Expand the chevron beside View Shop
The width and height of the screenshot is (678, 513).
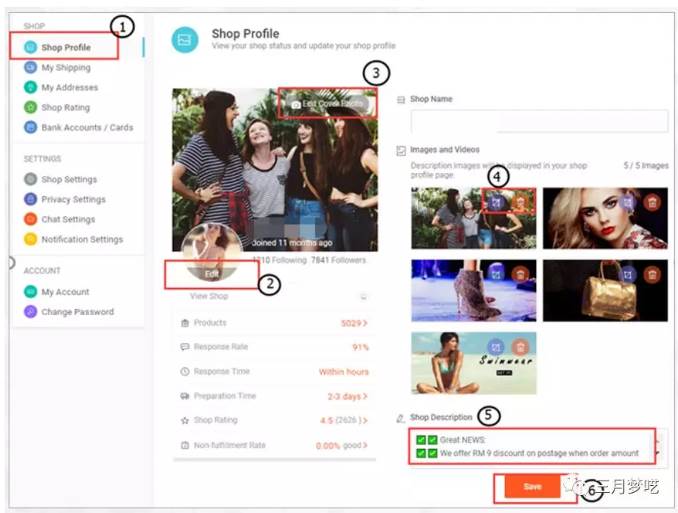364,297
